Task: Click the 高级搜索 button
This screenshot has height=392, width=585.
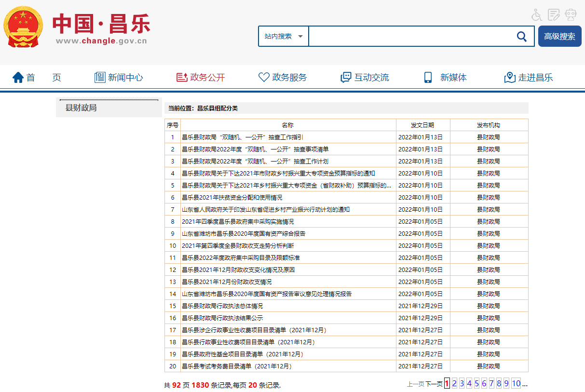Action: [x=559, y=36]
